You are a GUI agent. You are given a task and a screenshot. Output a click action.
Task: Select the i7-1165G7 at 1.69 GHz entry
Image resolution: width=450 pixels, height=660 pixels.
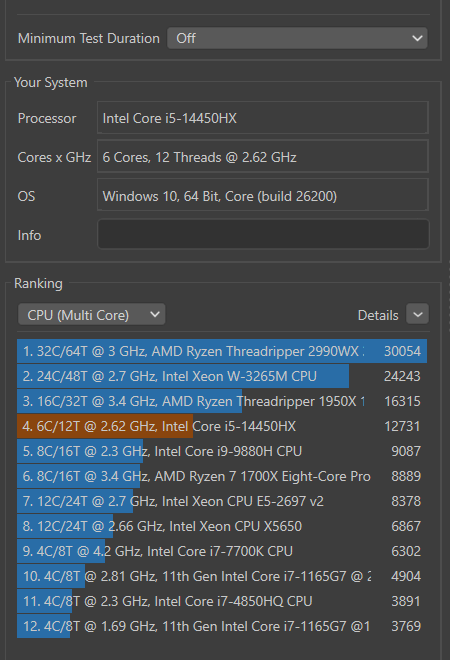tap(222, 626)
